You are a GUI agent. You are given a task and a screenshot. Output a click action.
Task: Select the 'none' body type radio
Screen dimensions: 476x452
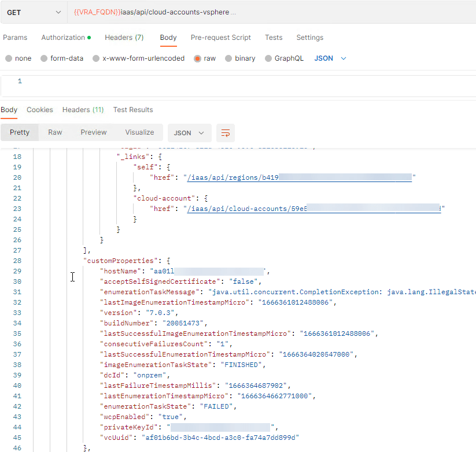(9, 58)
